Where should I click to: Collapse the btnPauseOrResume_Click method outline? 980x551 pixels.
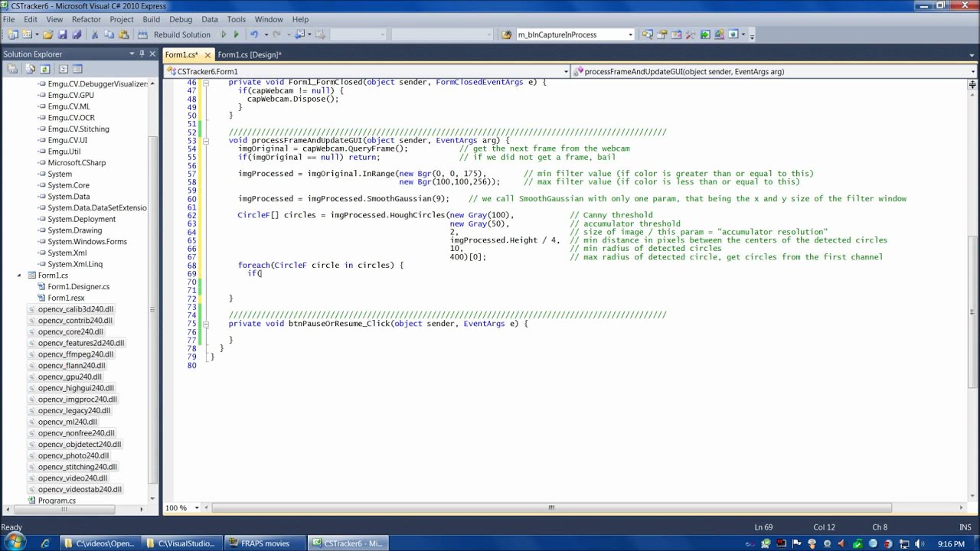point(204,324)
